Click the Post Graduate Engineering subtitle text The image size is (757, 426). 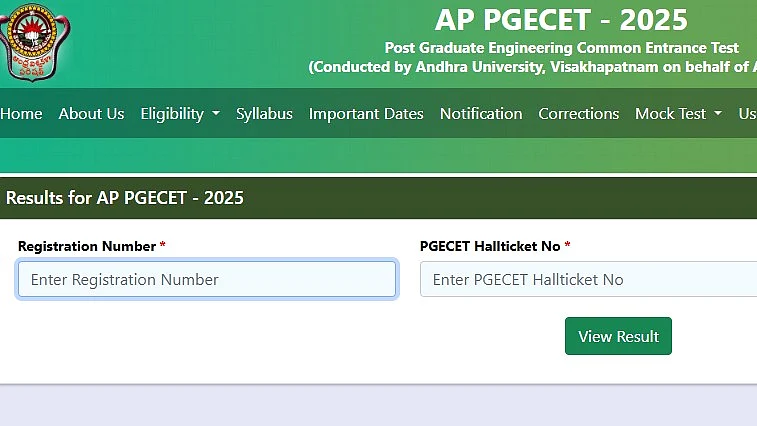[x=561, y=48]
